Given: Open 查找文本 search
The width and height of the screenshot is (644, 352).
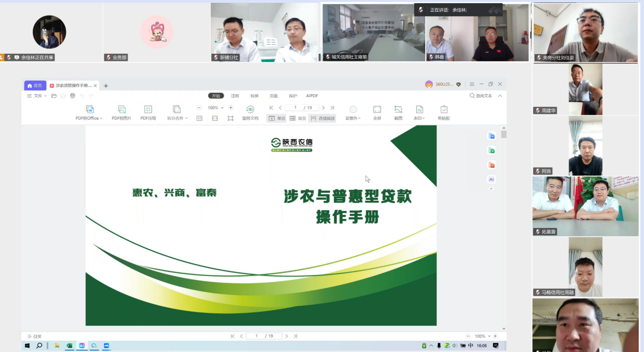Looking at the screenshot, I should tap(481, 96).
